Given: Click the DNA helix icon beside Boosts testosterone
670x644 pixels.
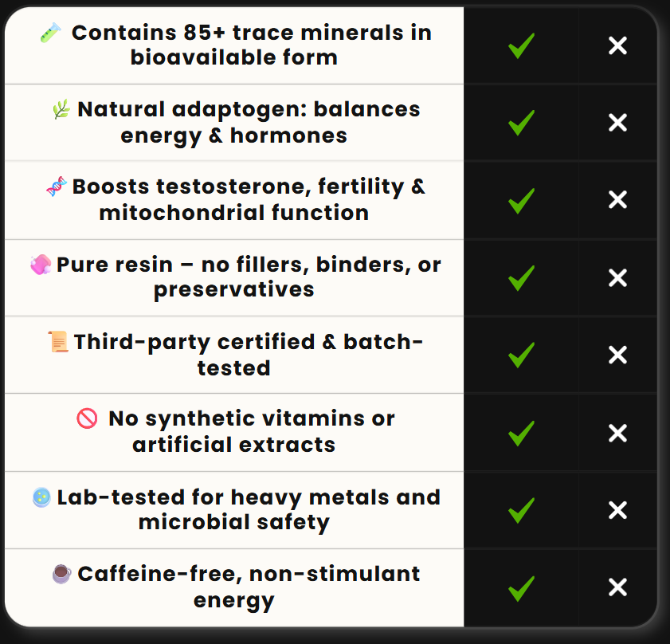Looking at the screenshot, I should [57, 187].
